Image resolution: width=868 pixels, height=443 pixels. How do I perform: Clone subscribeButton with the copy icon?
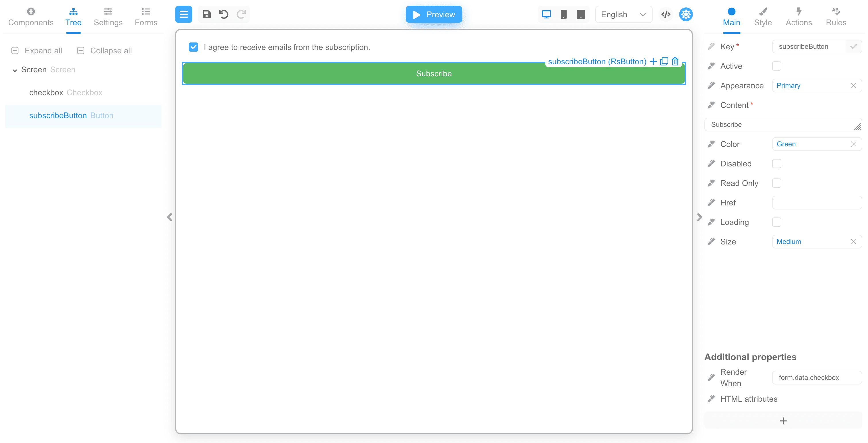pyautogui.click(x=664, y=61)
